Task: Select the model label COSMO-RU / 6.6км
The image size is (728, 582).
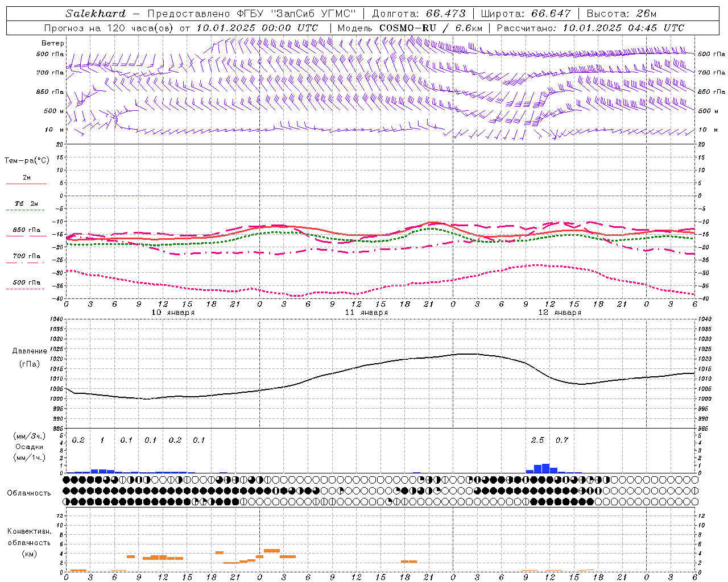Action: coord(431,28)
